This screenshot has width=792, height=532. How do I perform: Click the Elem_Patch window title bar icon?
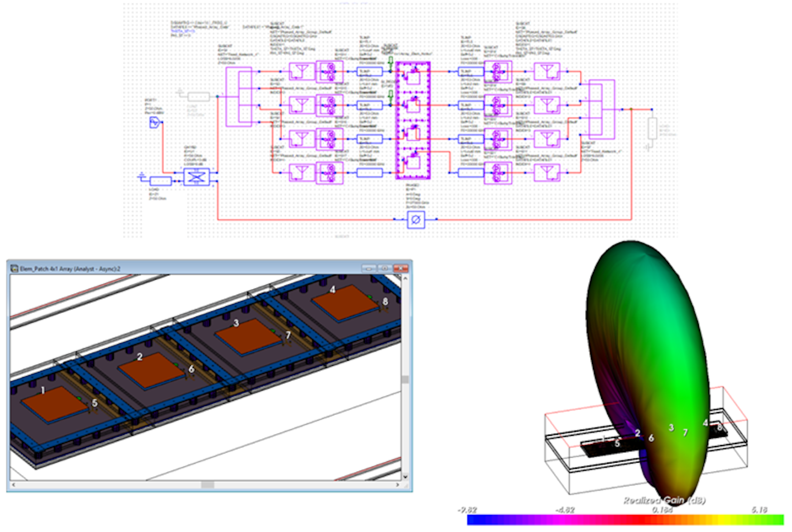(14, 268)
